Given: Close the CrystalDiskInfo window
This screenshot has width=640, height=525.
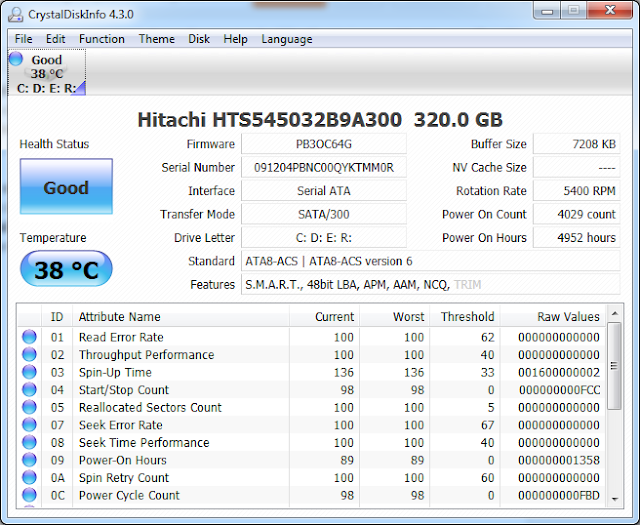Looking at the screenshot, I should tap(610, 10).
